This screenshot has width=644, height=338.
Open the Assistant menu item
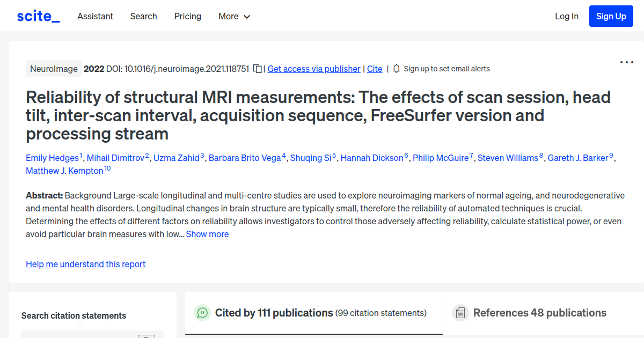click(x=95, y=16)
